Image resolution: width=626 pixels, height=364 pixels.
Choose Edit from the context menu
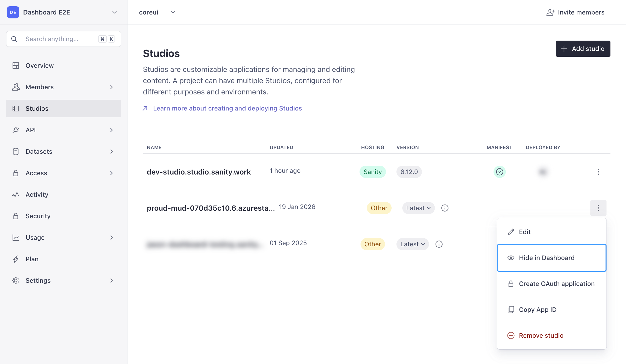pyautogui.click(x=551, y=232)
